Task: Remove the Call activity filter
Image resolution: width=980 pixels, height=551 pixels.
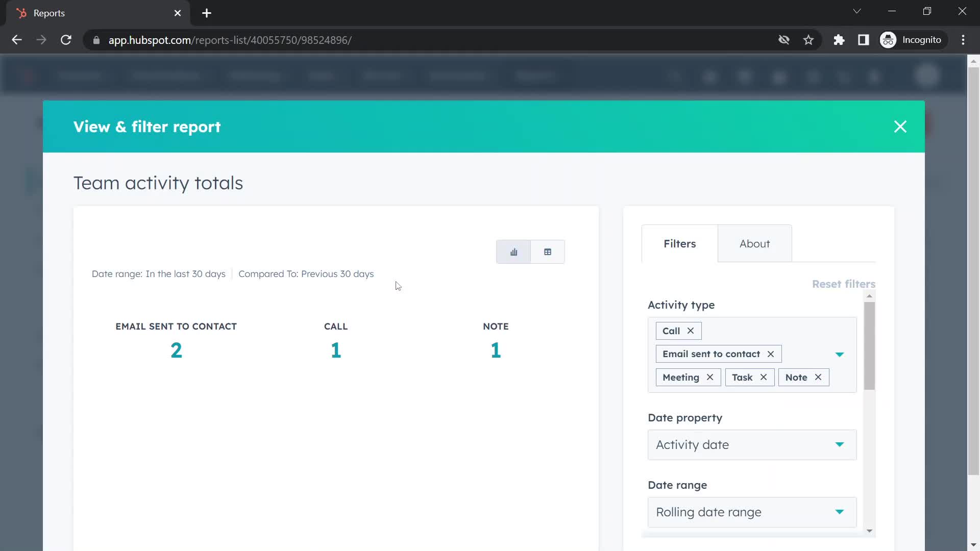Action: click(690, 330)
